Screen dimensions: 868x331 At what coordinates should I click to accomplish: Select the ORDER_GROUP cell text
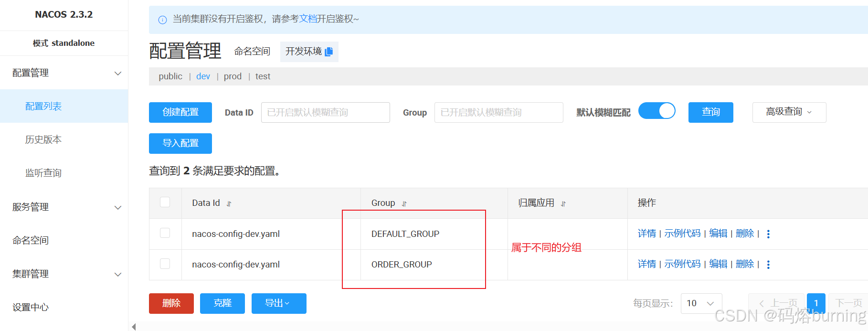[402, 265]
